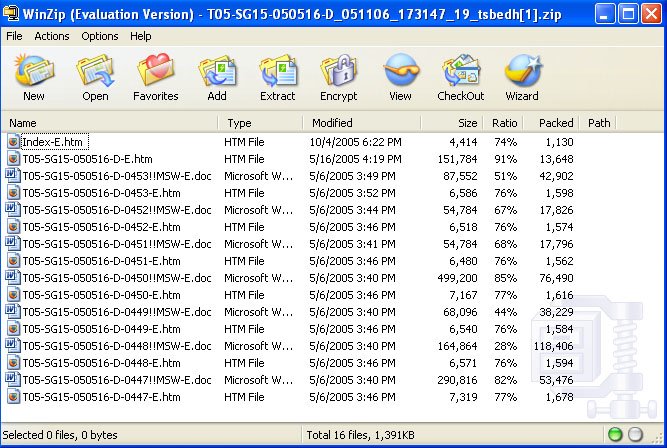Click the View toolbar icon
This screenshot has width=667, height=448.
[x=400, y=71]
